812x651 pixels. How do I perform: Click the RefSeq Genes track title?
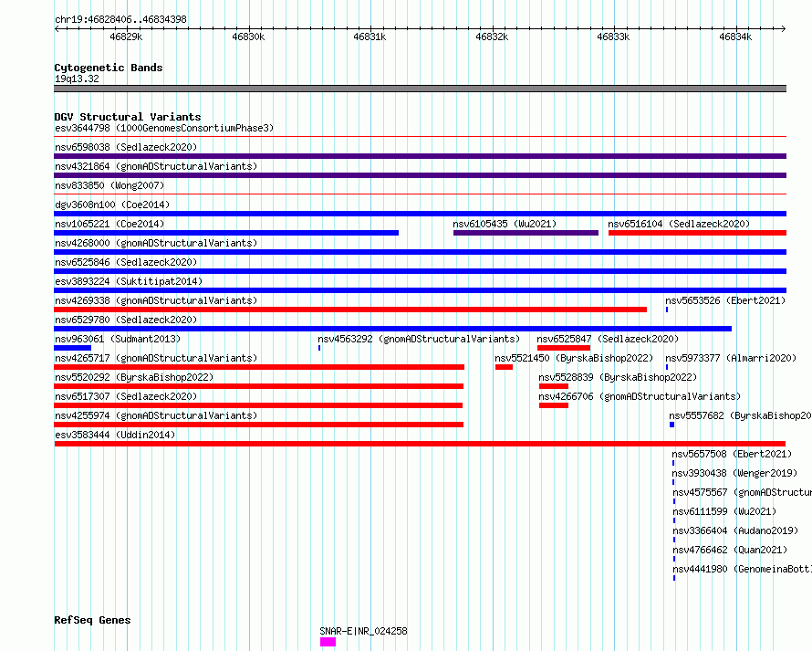(92, 620)
